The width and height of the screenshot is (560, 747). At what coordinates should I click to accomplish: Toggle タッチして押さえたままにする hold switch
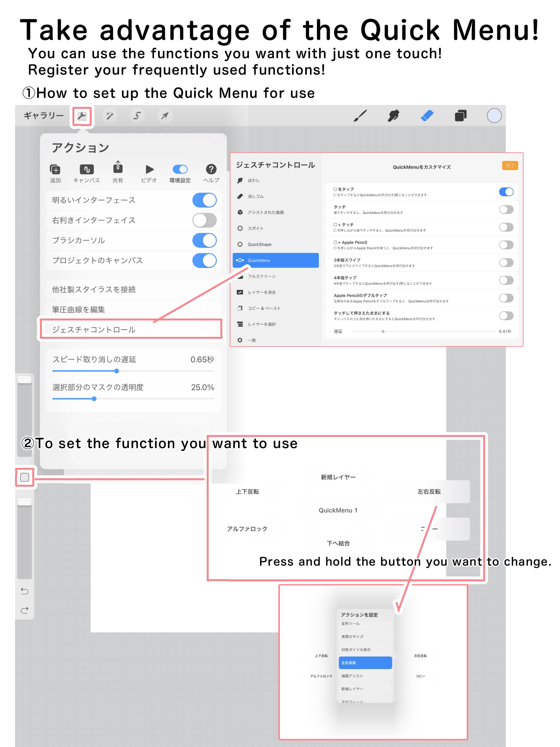click(x=506, y=316)
